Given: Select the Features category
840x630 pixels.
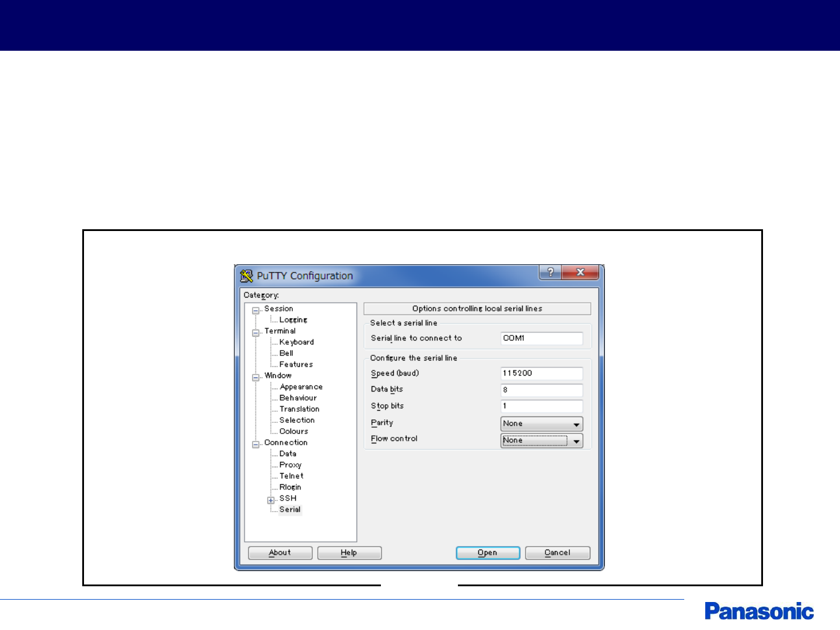Looking at the screenshot, I should coord(296,365).
